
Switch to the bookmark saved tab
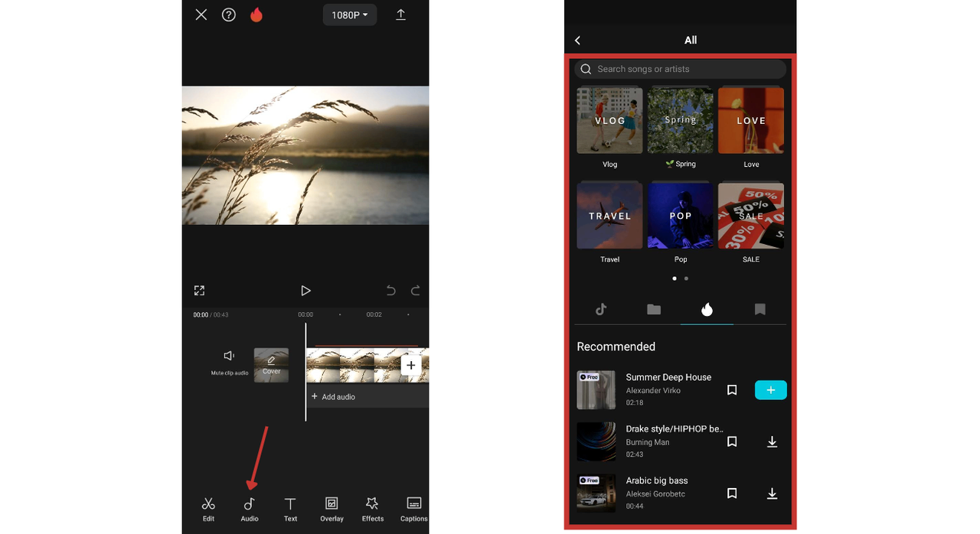click(759, 309)
